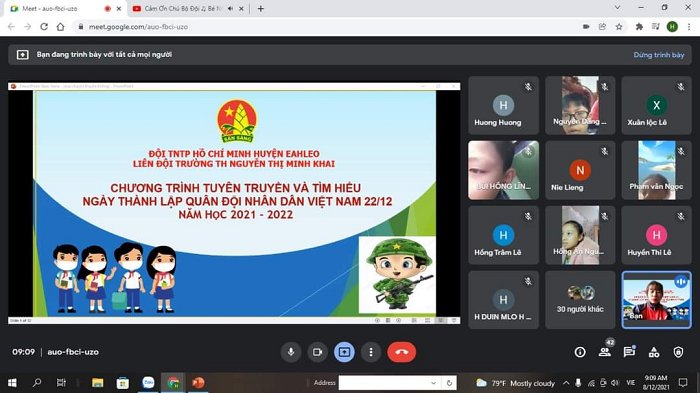Open Chrome extensions puzzle icon
Image resolution: width=700 pixels, height=393 pixels.
[639, 27]
